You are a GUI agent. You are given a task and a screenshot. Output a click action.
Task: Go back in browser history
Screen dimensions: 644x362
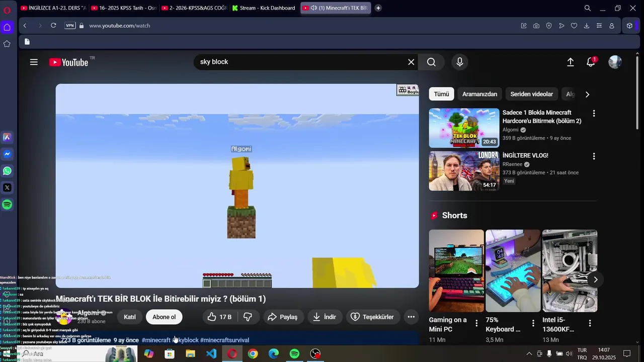pos(25,26)
